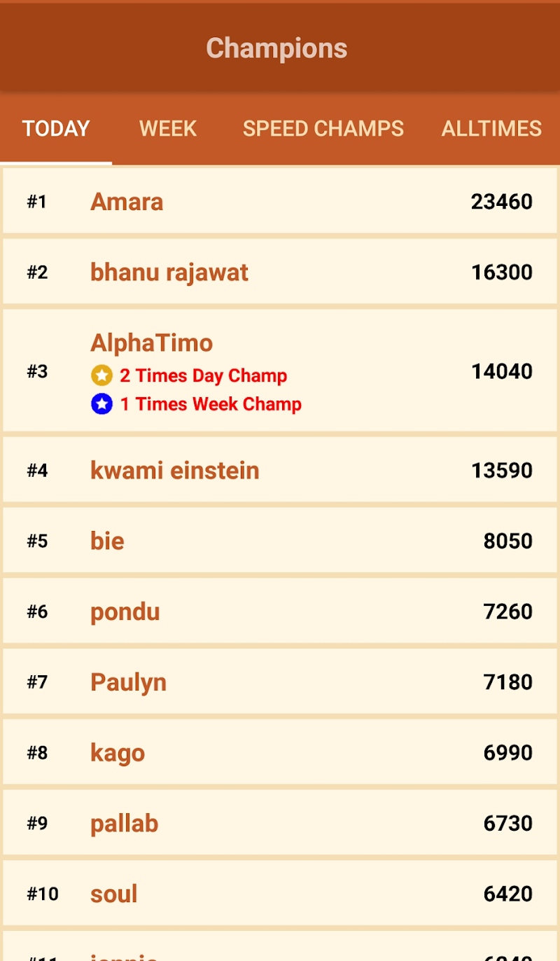The width and height of the screenshot is (560, 961).
Task: Click the 1 Times Week Champ label
Action: point(211,404)
